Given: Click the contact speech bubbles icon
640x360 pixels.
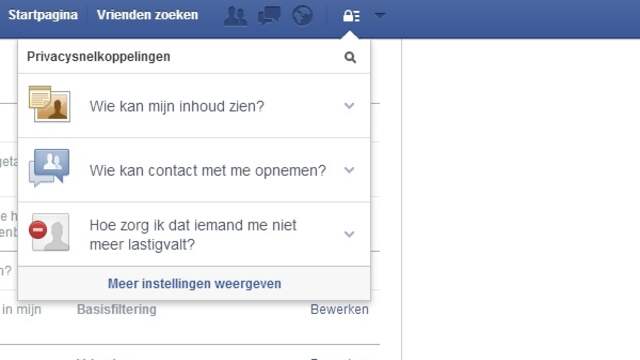Looking at the screenshot, I should point(49,168).
